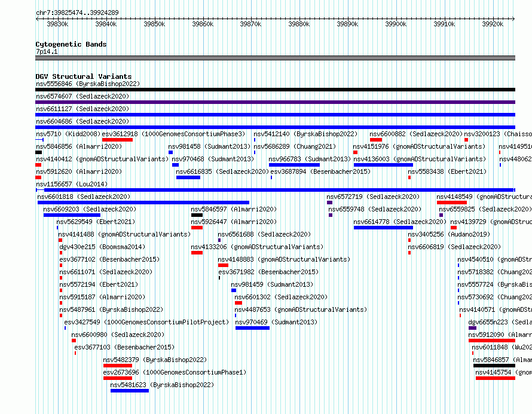
Task: Click the esv3671982 (Besenbacher2015) label
Action: [268, 272]
